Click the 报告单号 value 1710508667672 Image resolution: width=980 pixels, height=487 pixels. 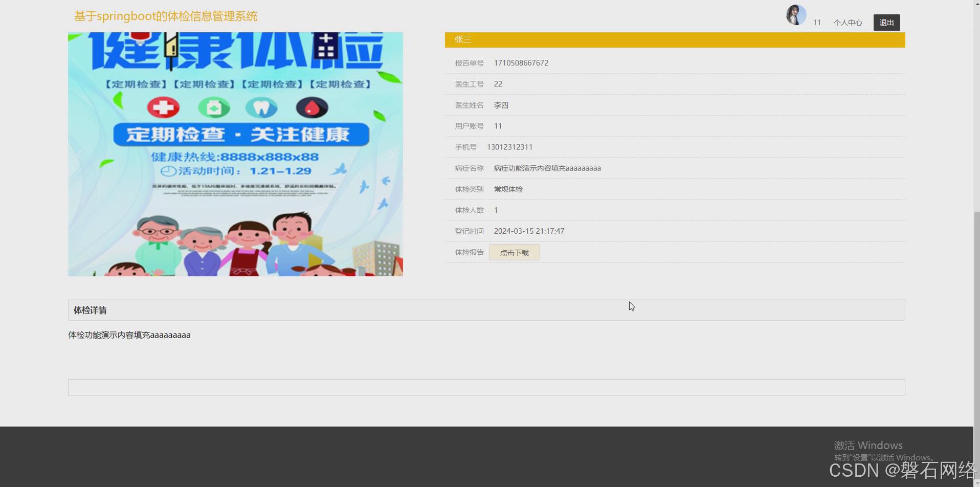[521, 63]
